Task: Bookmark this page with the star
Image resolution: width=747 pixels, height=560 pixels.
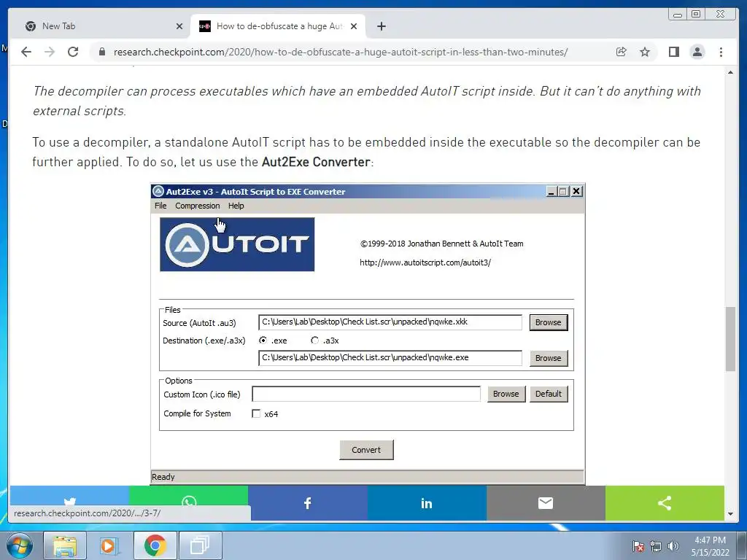Action: click(645, 52)
